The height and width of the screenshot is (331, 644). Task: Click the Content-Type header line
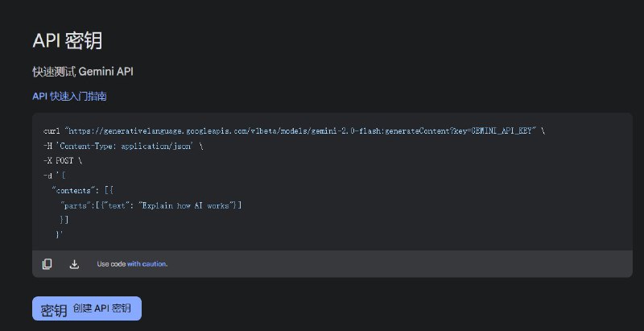tap(123, 146)
